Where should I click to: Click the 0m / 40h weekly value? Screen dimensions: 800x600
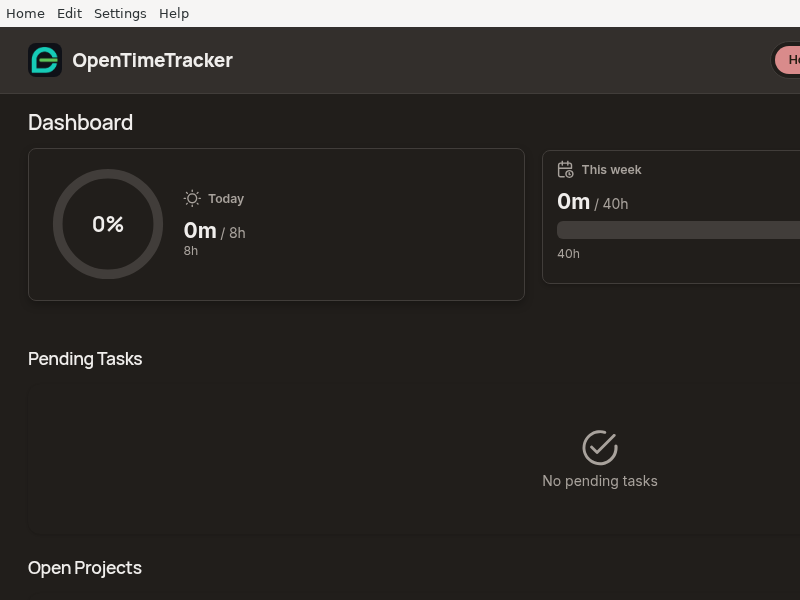point(592,202)
